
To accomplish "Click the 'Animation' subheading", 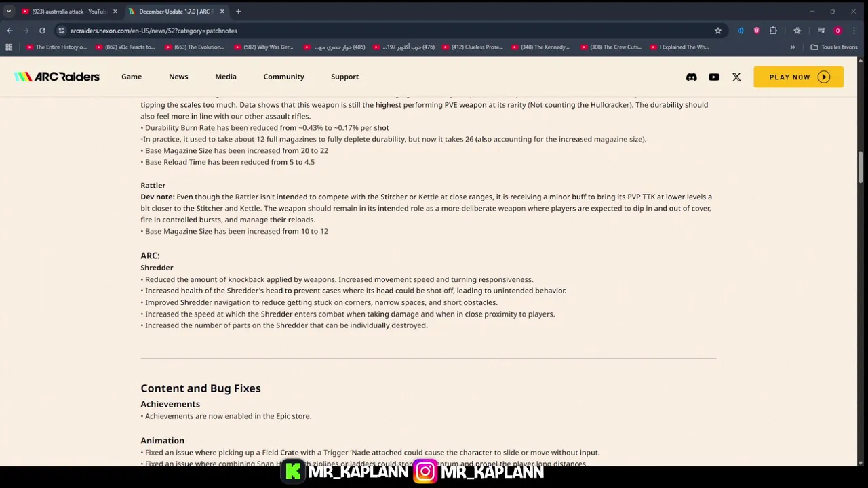I will pyautogui.click(x=162, y=441).
